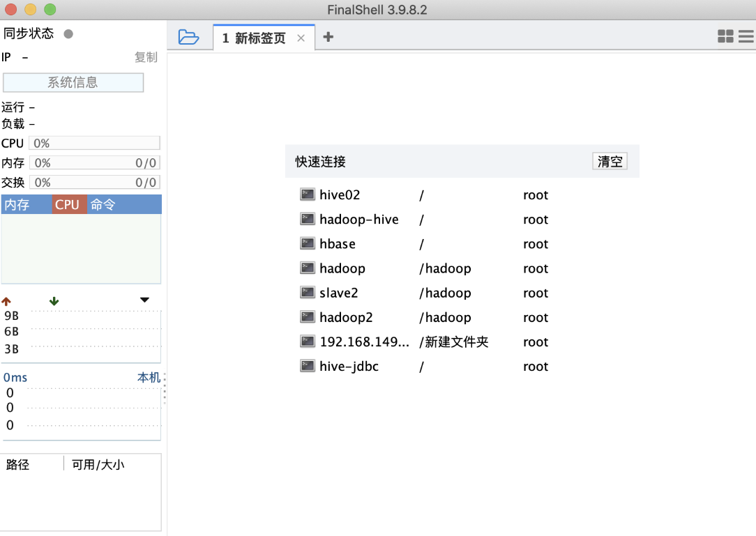Click the slave2 terminal icon
Viewport: 756px width, 536px height.
308,292
